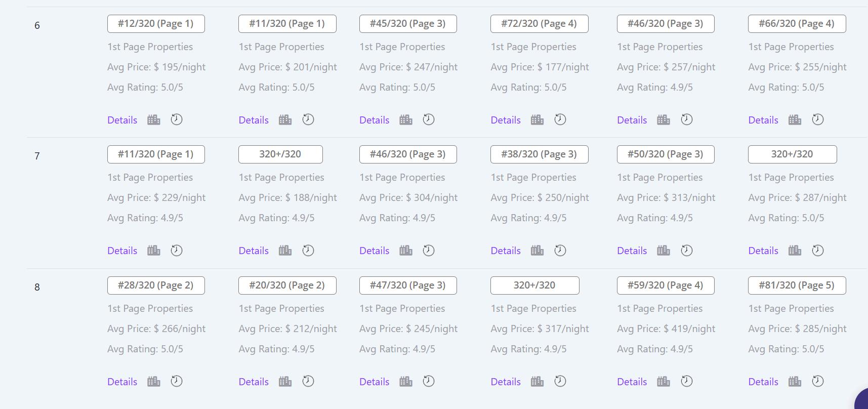Open building icon in the $229/night card
Viewport: 868px width, 409px height.
pos(154,251)
